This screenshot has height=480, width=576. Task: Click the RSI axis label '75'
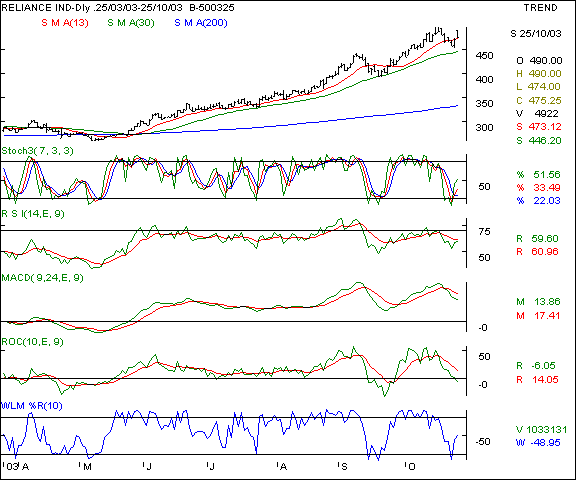pos(485,232)
